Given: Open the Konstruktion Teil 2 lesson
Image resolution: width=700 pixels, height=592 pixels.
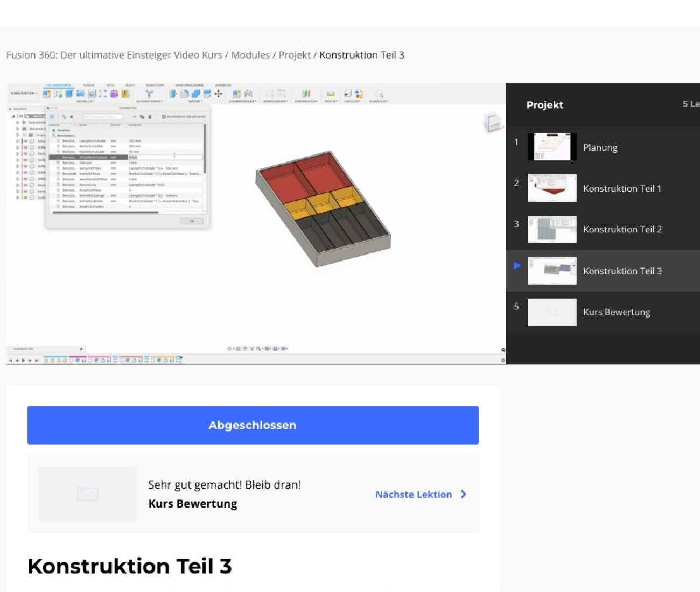Looking at the screenshot, I should click(x=622, y=229).
